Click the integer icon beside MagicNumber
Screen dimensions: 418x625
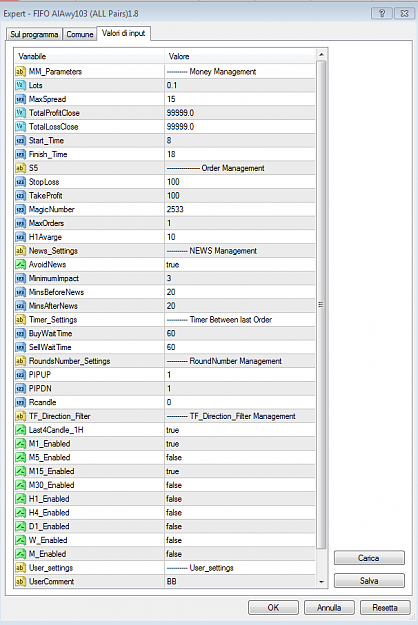point(20,210)
